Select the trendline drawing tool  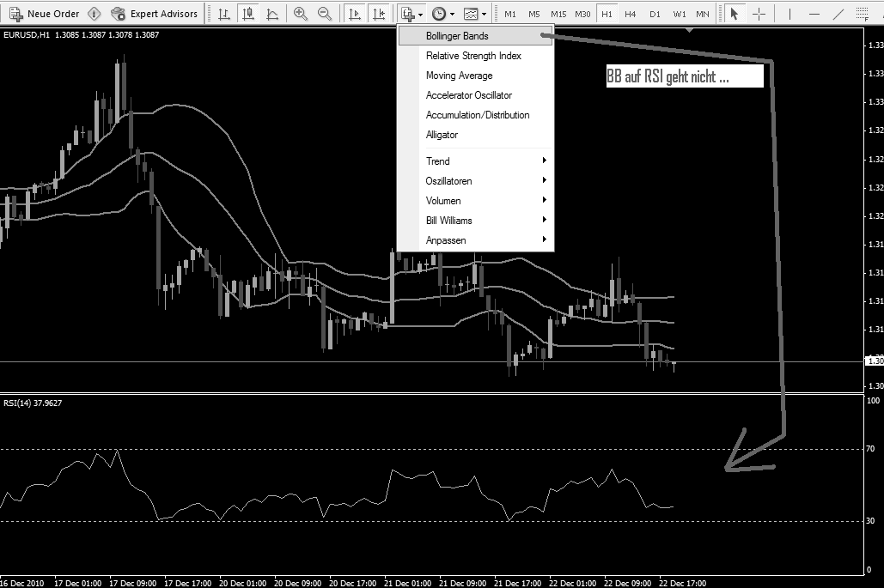coord(838,14)
